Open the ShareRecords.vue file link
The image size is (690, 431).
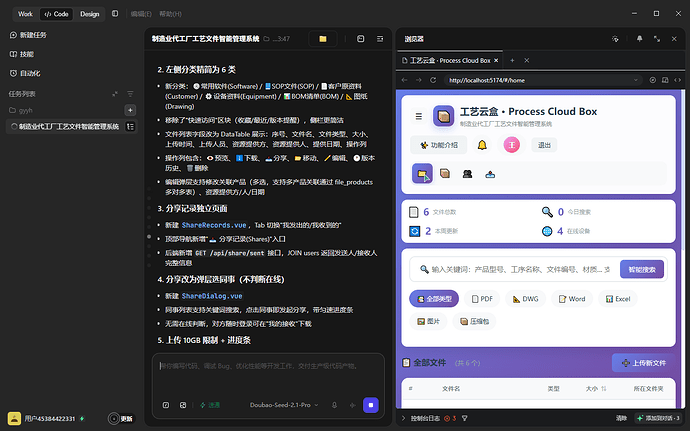click(x=214, y=225)
